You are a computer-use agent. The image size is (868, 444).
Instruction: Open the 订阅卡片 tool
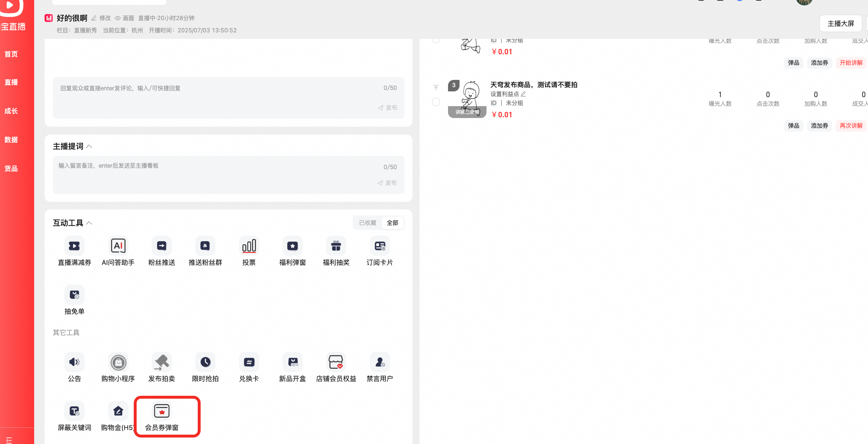(x=380, y=252)
